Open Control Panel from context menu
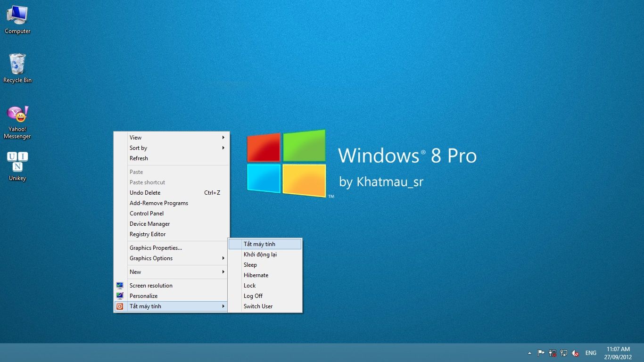 coord(172,214)
